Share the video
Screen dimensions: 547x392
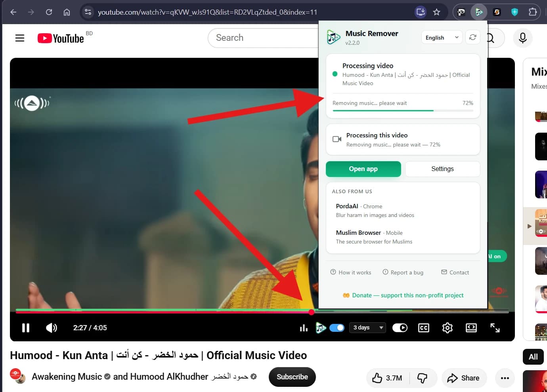(x=464, y=378)
